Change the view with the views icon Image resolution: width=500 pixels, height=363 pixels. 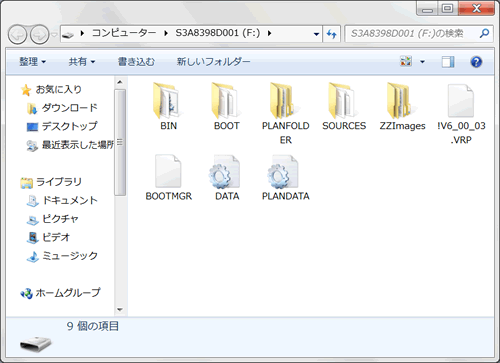406,61
